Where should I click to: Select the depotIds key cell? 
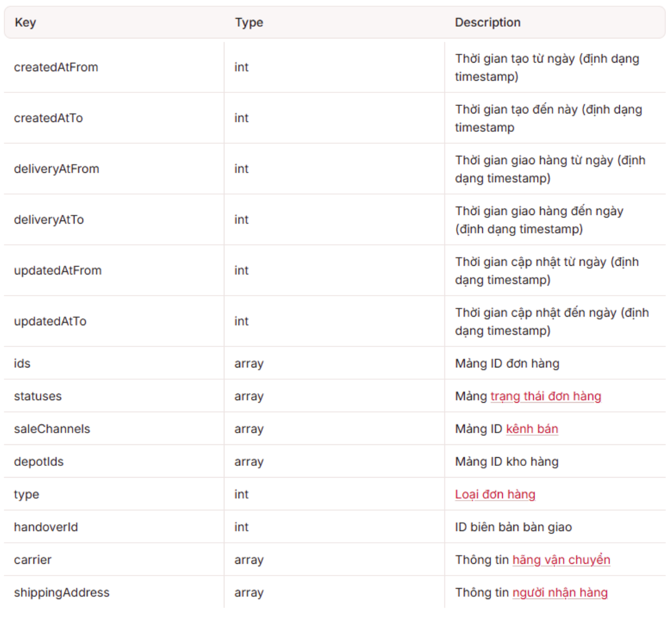[x=38, y=462]
